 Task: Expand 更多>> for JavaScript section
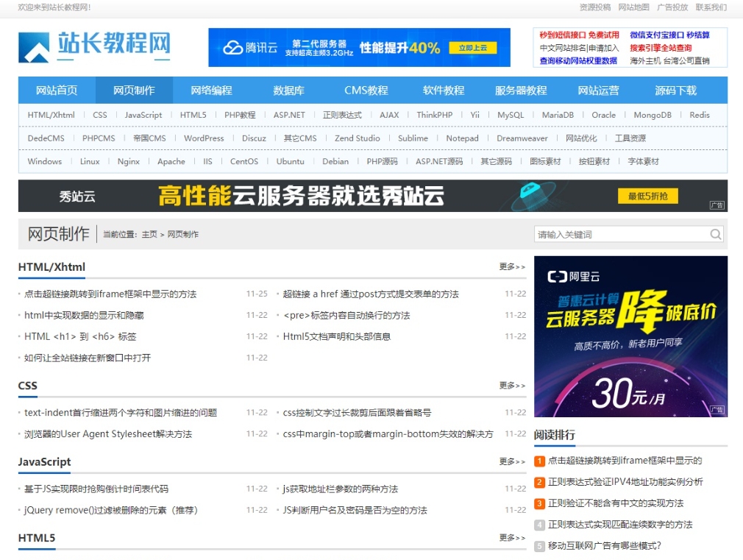tap(512, 461)
